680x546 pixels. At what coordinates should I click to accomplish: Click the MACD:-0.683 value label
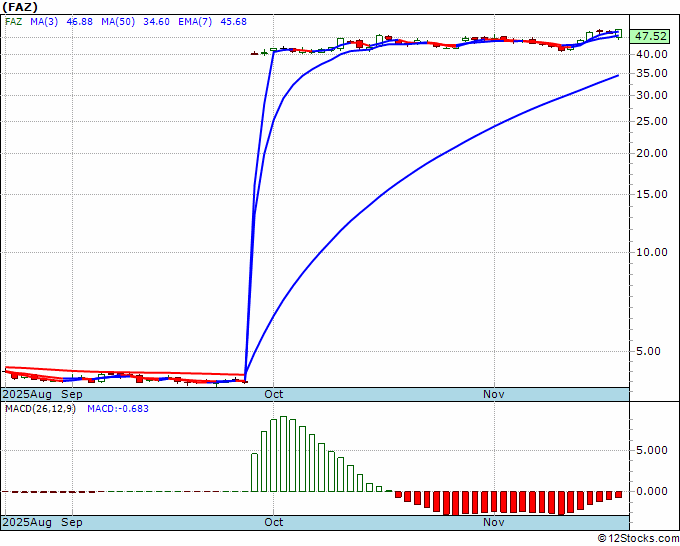pyautogui.click(x=118, y=409)
